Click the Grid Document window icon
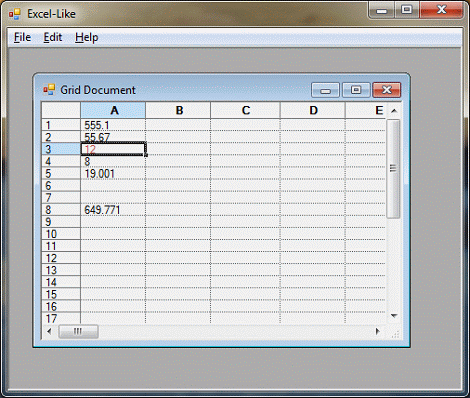The height and width of the screenshot is (398, 470). coord(49,90)
